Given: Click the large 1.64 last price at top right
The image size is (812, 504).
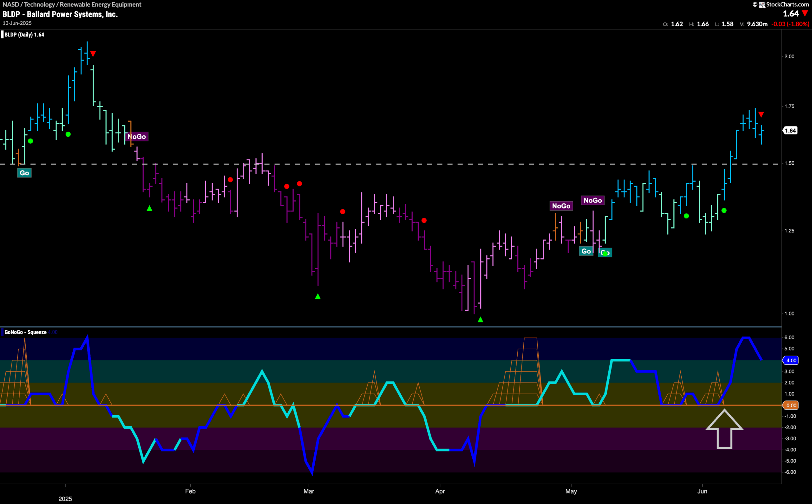Looking at the screenshot, I should (x=791, y=14).
